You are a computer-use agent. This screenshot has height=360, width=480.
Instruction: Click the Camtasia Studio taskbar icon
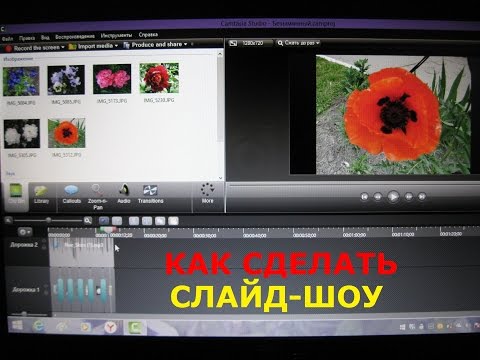coord(135,328)
